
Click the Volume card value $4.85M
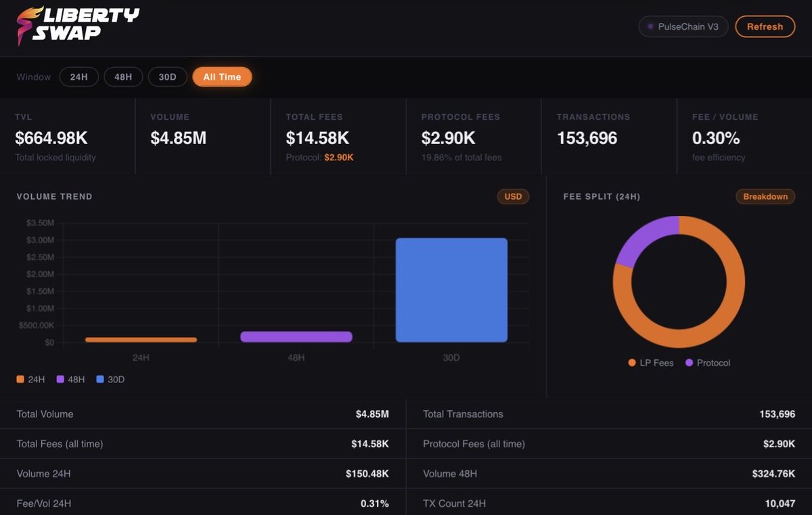coord(179,139)
